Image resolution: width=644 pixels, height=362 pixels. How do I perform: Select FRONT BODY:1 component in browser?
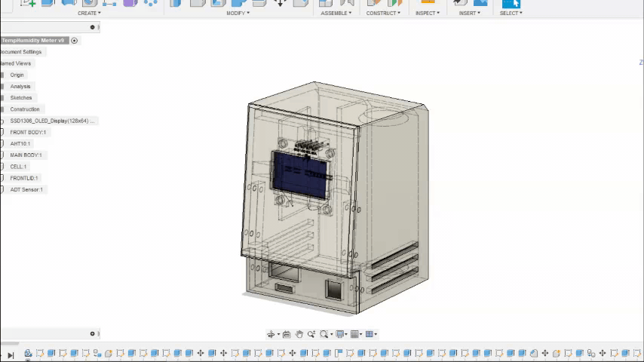point(28,132)
